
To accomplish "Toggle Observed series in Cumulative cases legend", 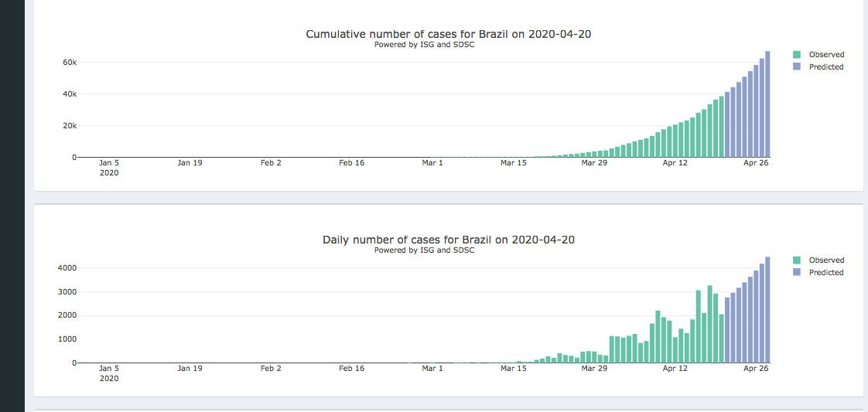I will click(x=825, y=55).
